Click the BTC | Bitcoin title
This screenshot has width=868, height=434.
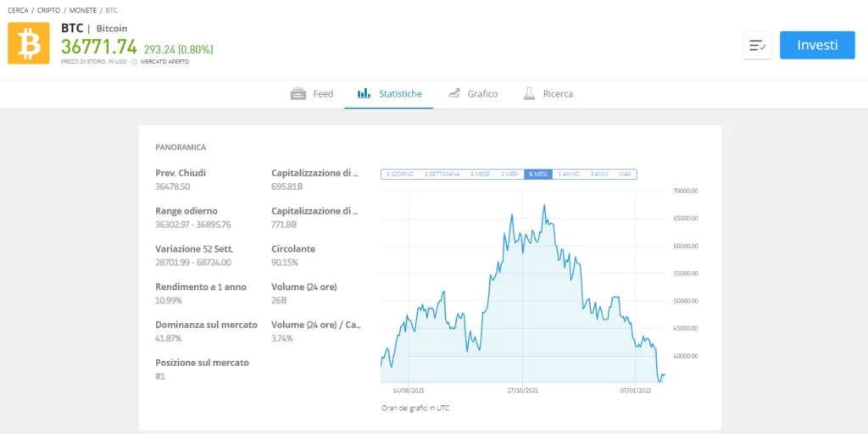94,28
